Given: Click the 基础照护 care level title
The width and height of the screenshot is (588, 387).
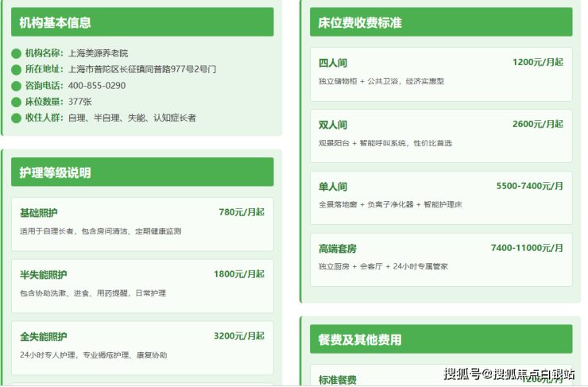Looking at the screenshot, I should [39, 213].
